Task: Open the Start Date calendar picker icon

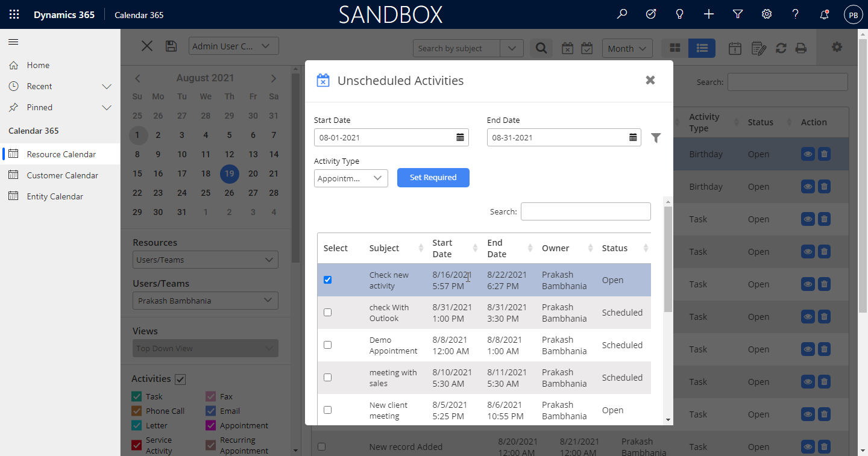Action: (x=460, y=137)
